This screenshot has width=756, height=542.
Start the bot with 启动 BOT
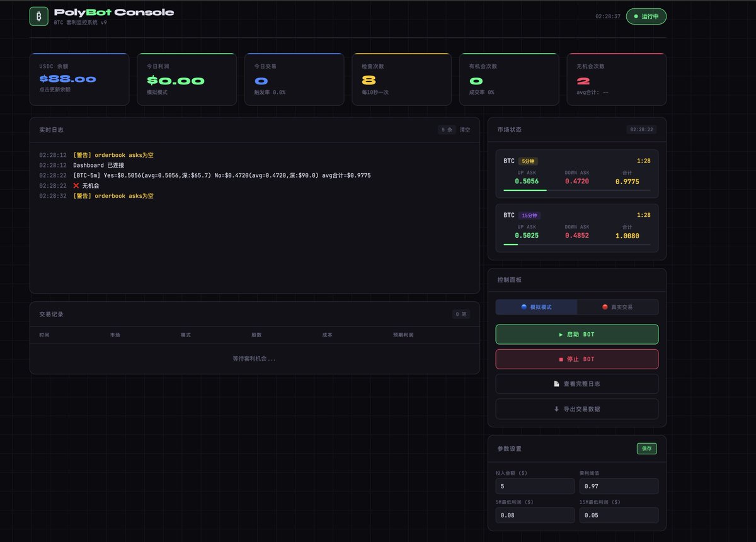[577, 335]
